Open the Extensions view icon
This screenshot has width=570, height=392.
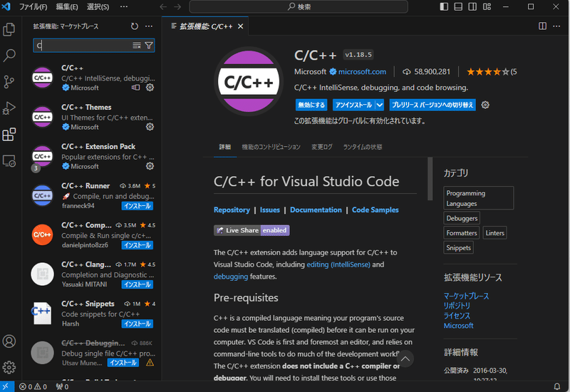pyautogui.click(x=9, y=135)
